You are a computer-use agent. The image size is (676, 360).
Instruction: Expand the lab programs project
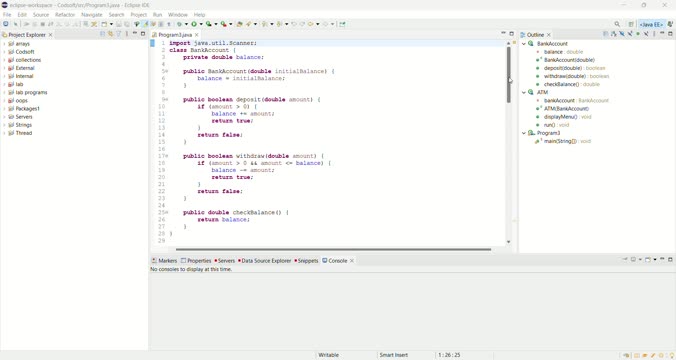pyautogui.click(x=4, y=92)
